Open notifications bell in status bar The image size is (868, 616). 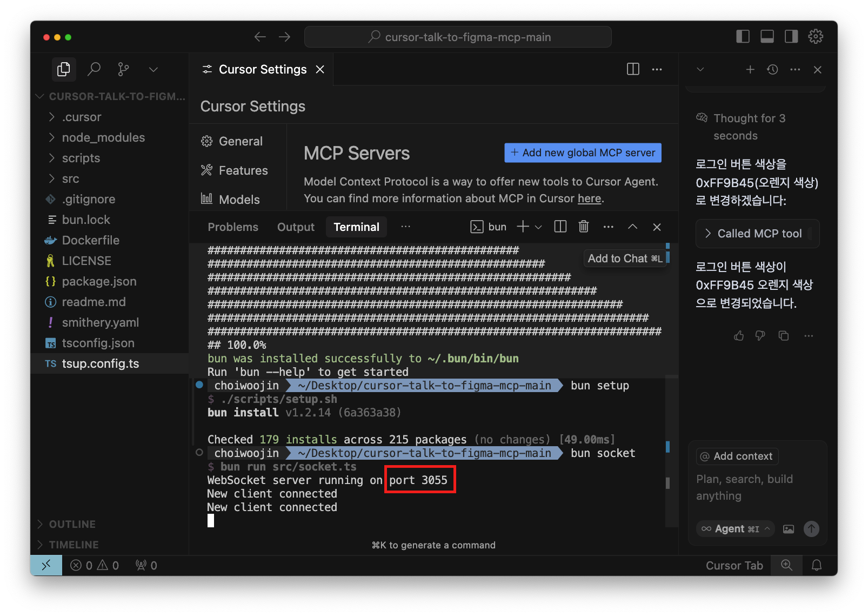pyautogui.click(x=817, y=565)
